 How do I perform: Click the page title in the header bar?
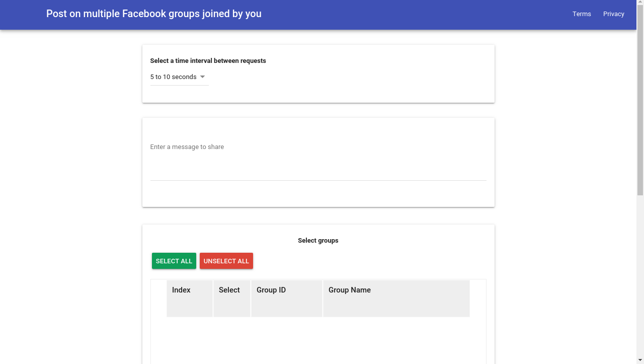(154, 14)
